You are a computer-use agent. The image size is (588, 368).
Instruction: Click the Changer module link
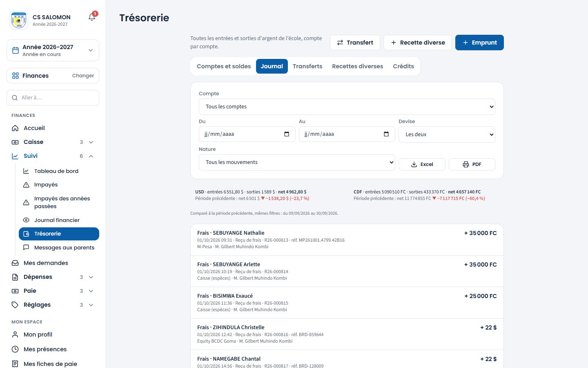[83, 76]
